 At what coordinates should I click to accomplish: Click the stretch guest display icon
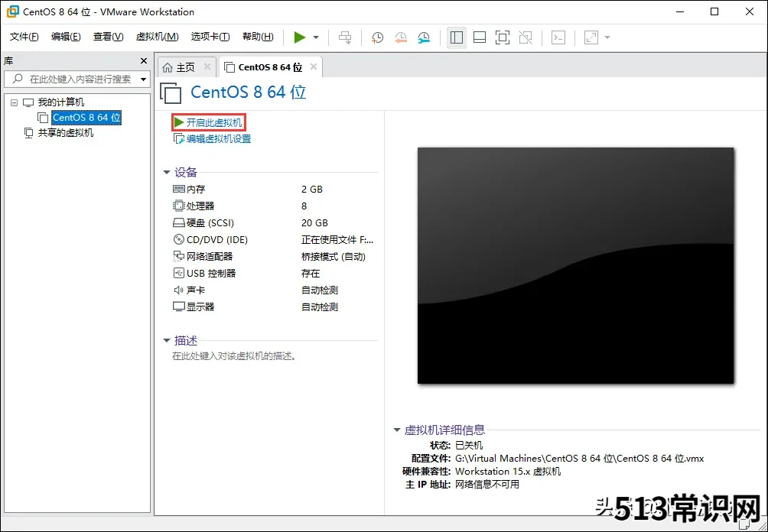click(591, 37)
